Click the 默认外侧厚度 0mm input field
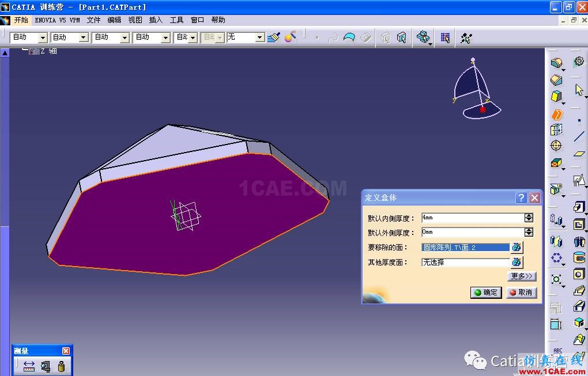Image resolution: width=588 pixels, height=376 pixels. click(x=473, y=232)
